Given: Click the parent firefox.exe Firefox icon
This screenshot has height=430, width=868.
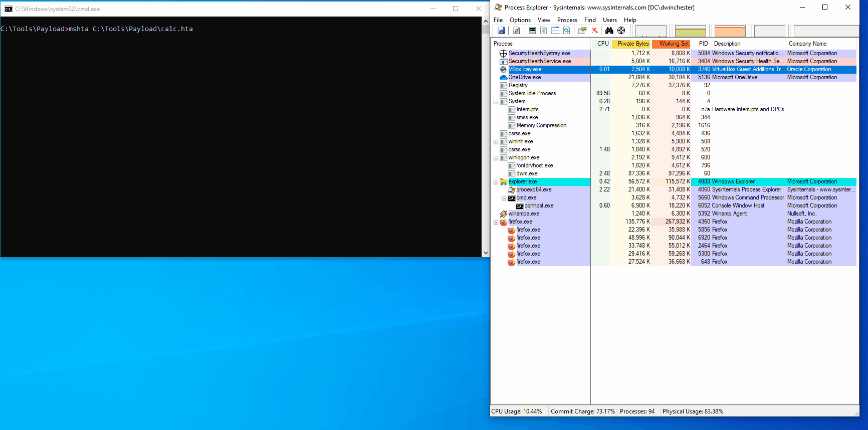Looking at the screenshot, I should 504,222.
